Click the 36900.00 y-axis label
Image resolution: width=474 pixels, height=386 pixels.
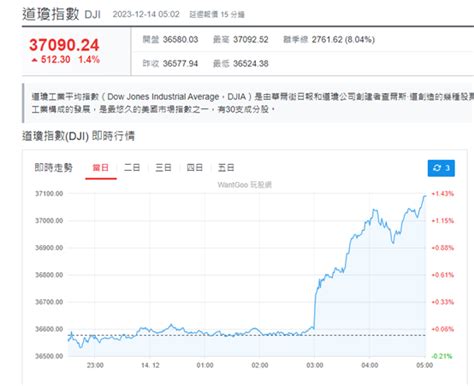pyautogui.click(x=49, y=248)
